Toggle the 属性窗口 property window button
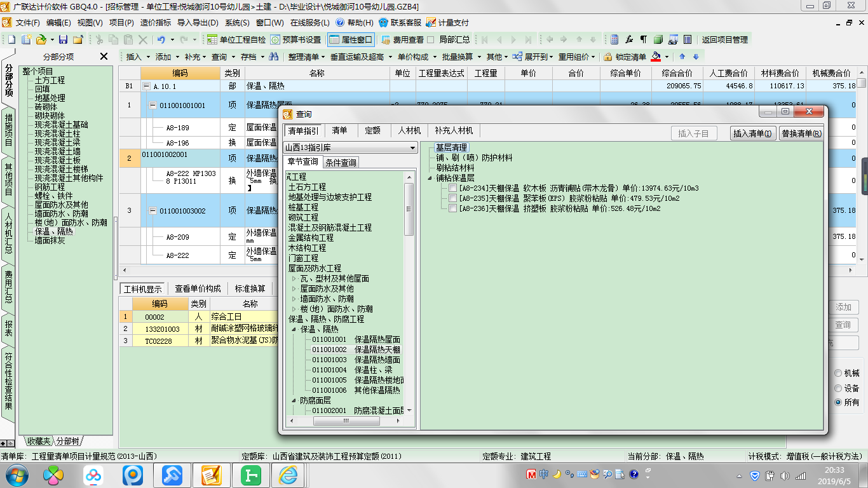 tap(351, 39)
